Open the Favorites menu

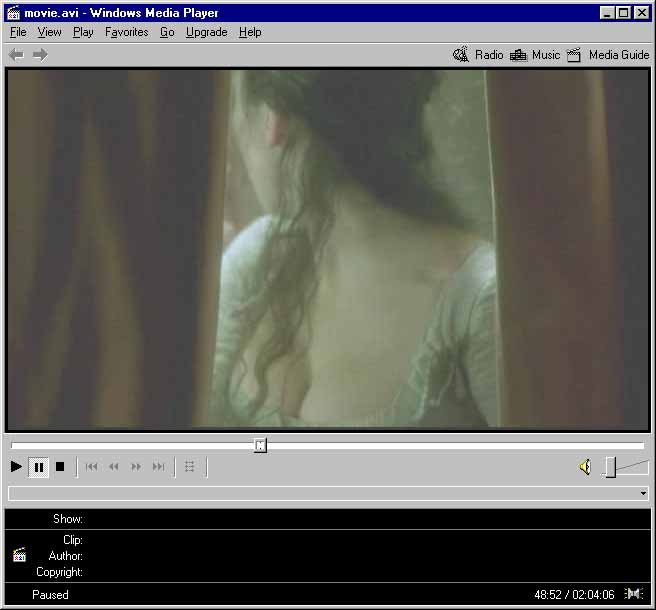click(x=126, y=32)
